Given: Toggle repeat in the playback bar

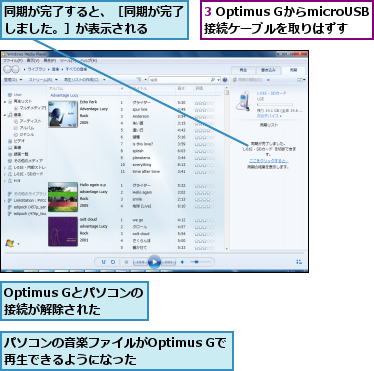Looking at the screenshot, I should (113, 262).
